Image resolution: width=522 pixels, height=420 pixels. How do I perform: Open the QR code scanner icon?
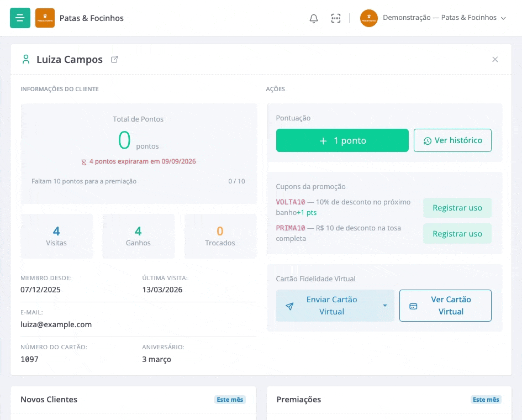pyautogui.click(x=336, y=18)
